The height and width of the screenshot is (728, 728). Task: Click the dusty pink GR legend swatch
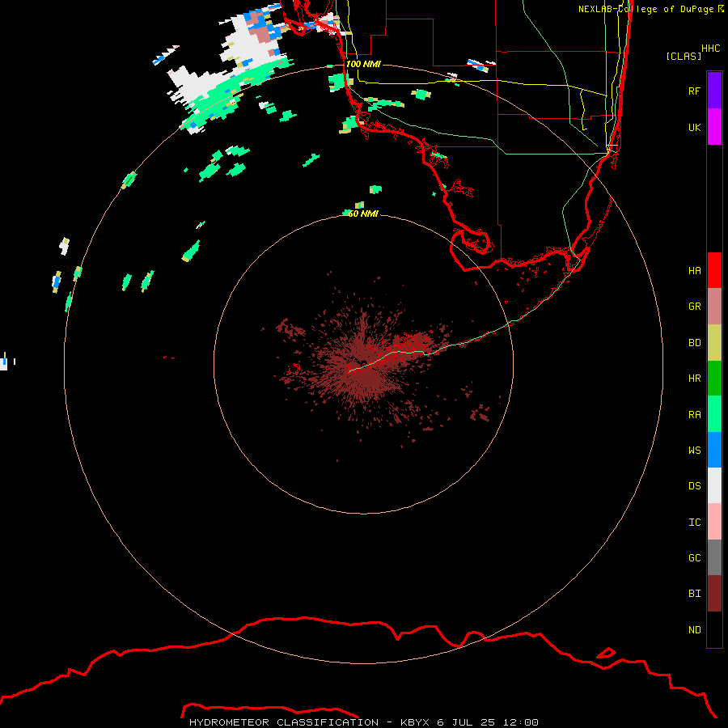pos(714,307)
